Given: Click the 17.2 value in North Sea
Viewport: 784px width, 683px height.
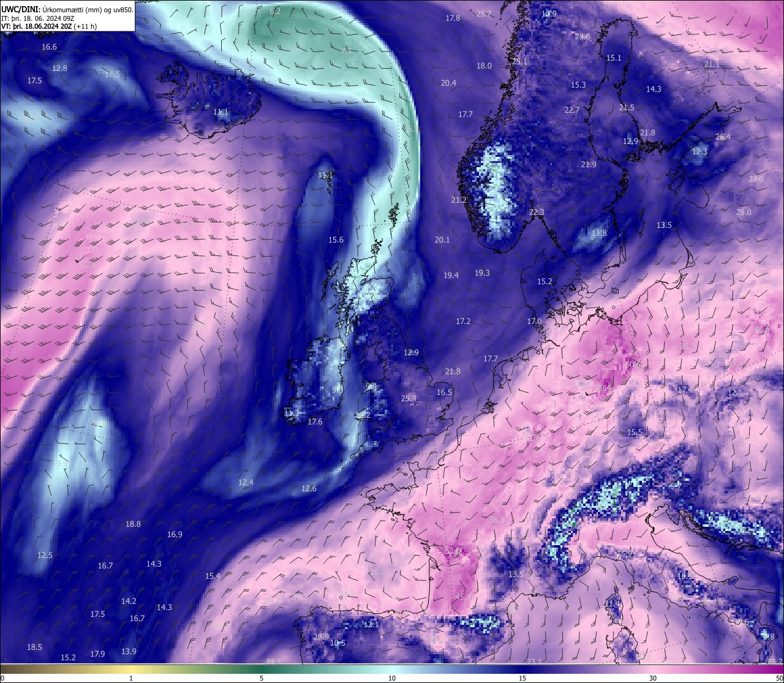Looking at the screenshot, I should (463, 322).
